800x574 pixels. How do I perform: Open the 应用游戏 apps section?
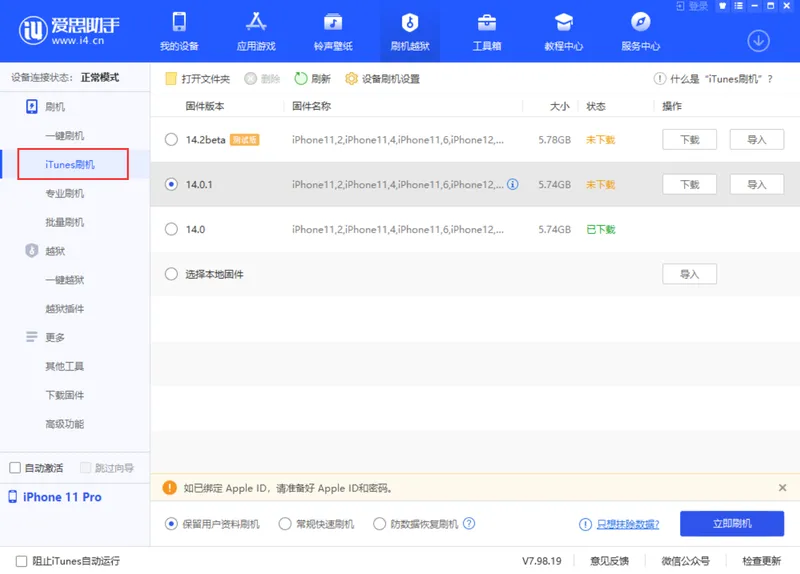pos(256,31)
